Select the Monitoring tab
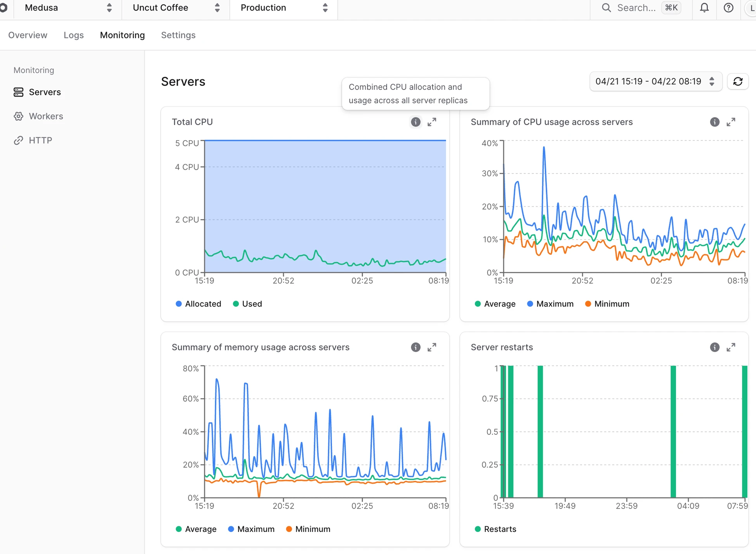The width and height of the screenshot is (756, 554). coord(122,35)
